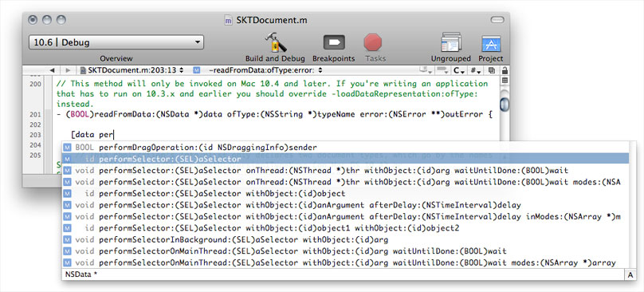Open the 10.6 | Debug overview dropdown

pos(116,42)
